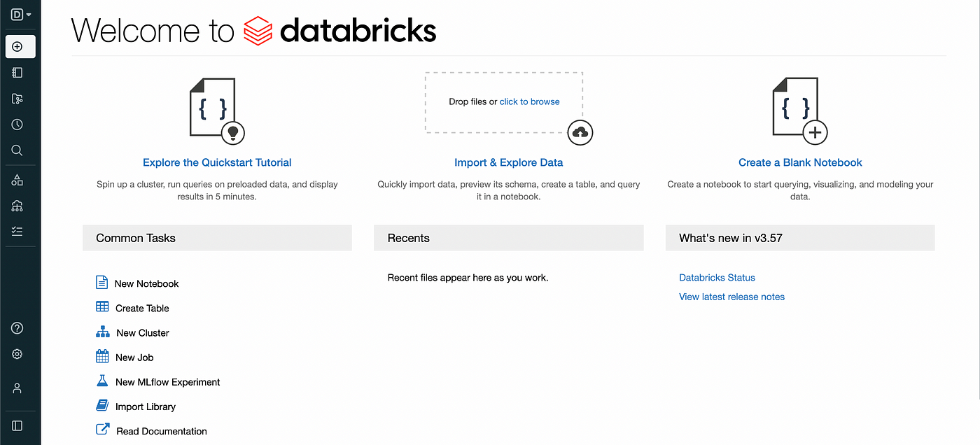Select New Cluster under Common Tasks
The image size is (980, 445).
click(x=132, y=332)
